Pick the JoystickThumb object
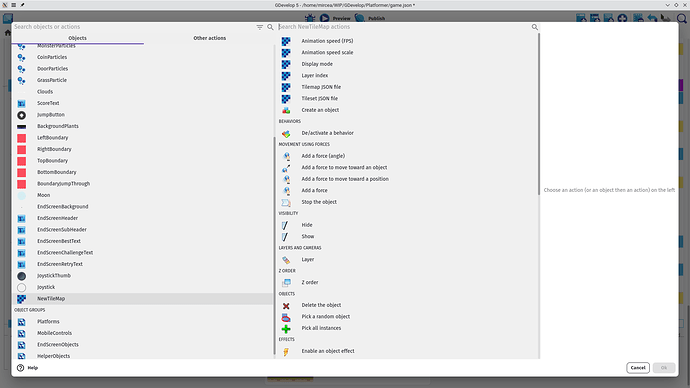Image resolution: width=690 pixels, height=388 pixels. [143, 276]
